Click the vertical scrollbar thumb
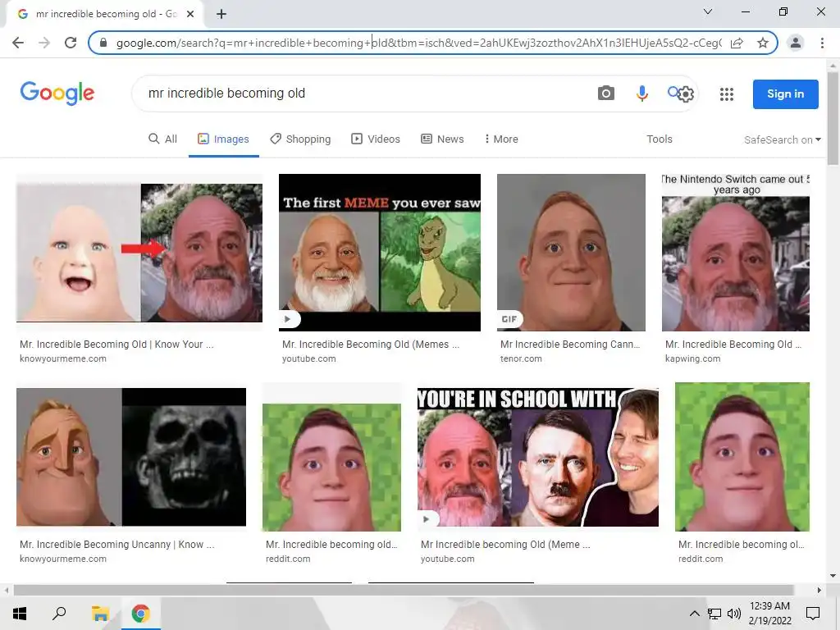This screenshot has height=630, width=840. (x=833, y=118)
